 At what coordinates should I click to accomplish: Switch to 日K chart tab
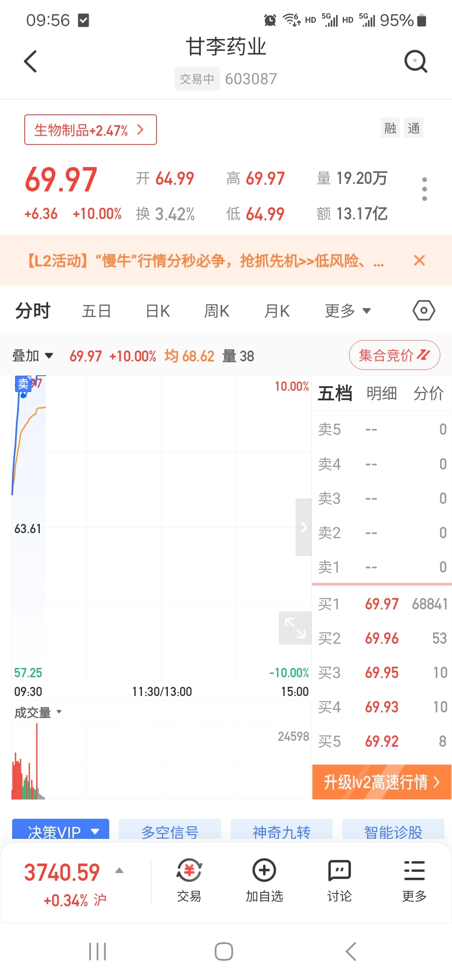(x=158, y=311)
